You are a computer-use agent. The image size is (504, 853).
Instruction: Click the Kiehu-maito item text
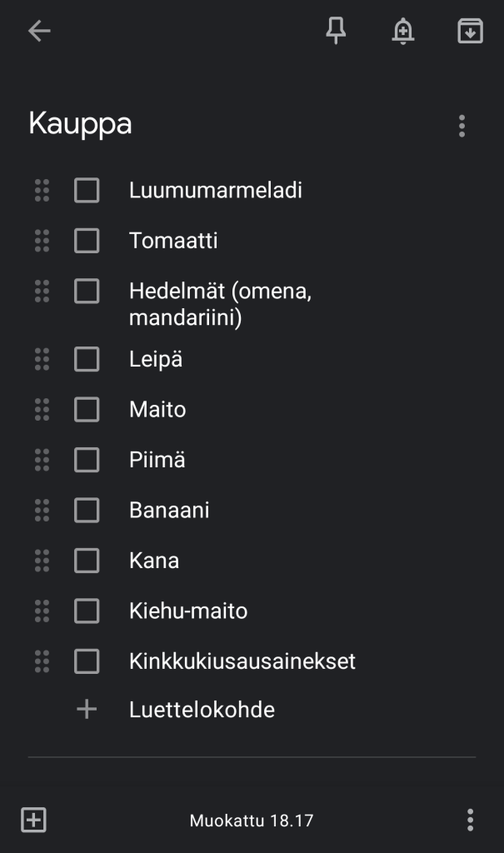[188, 611]
